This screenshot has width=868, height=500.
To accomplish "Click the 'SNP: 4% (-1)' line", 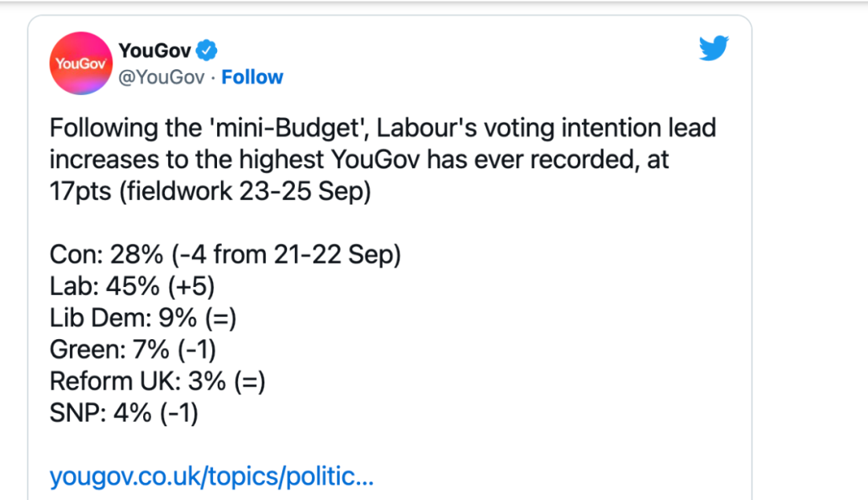I will click(124, 413).
